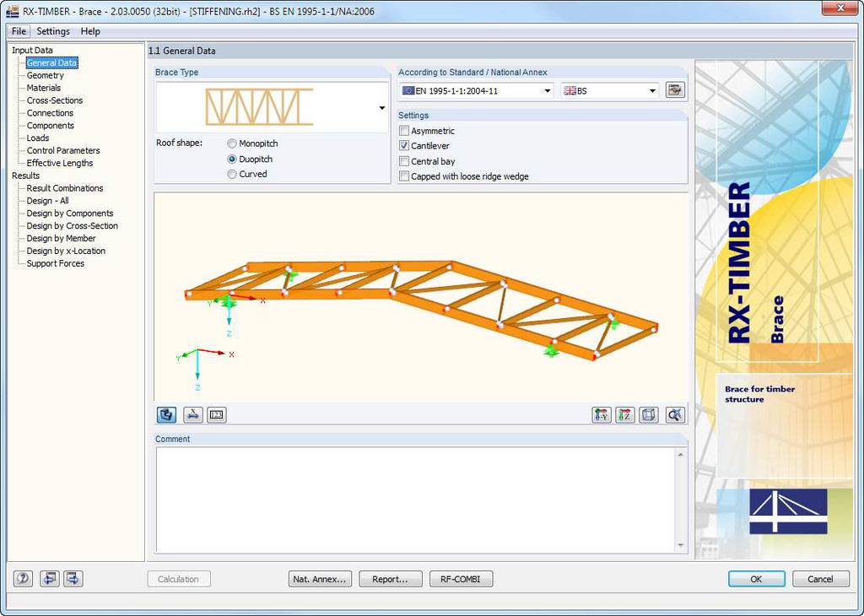864x616 pixels.
Task: Toggle the numbering (123) icon
Action: click(x=217, y=415)
